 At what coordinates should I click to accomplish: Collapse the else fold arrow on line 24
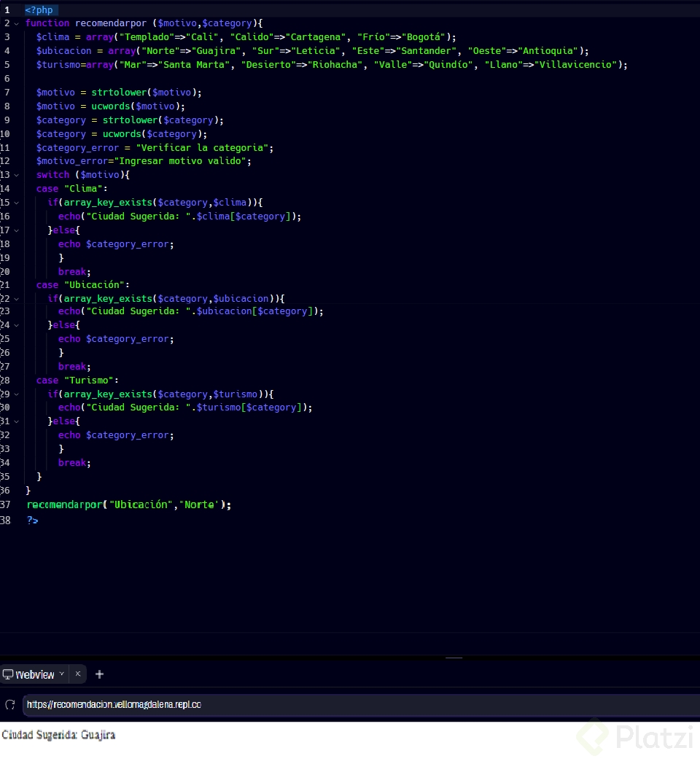coord(17,325)
